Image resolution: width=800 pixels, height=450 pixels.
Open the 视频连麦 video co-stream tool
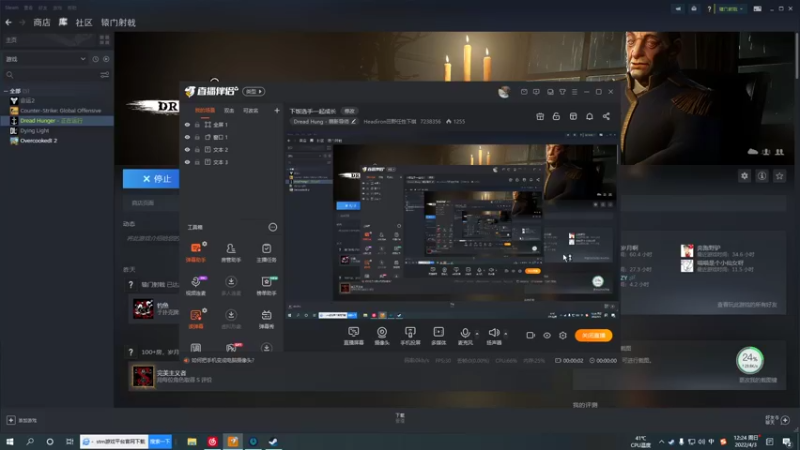tap(196, 286)
